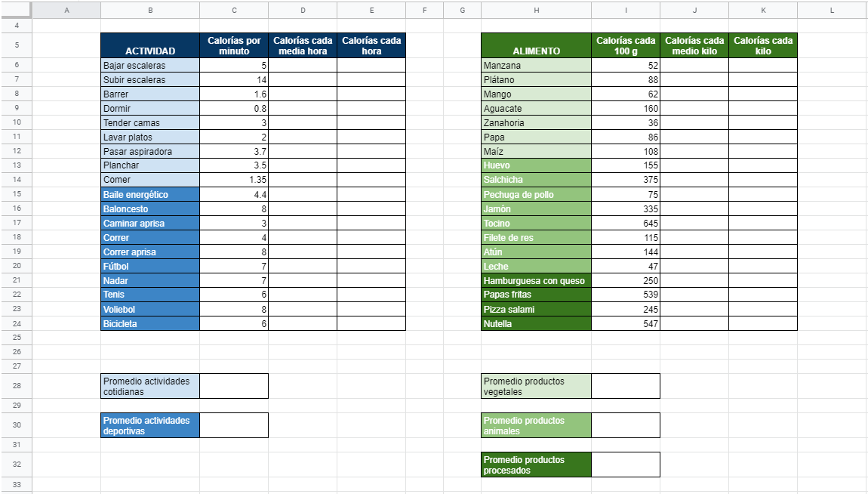Select the Filete de res cell
868x494 pixels.
(x=537, y=238)
